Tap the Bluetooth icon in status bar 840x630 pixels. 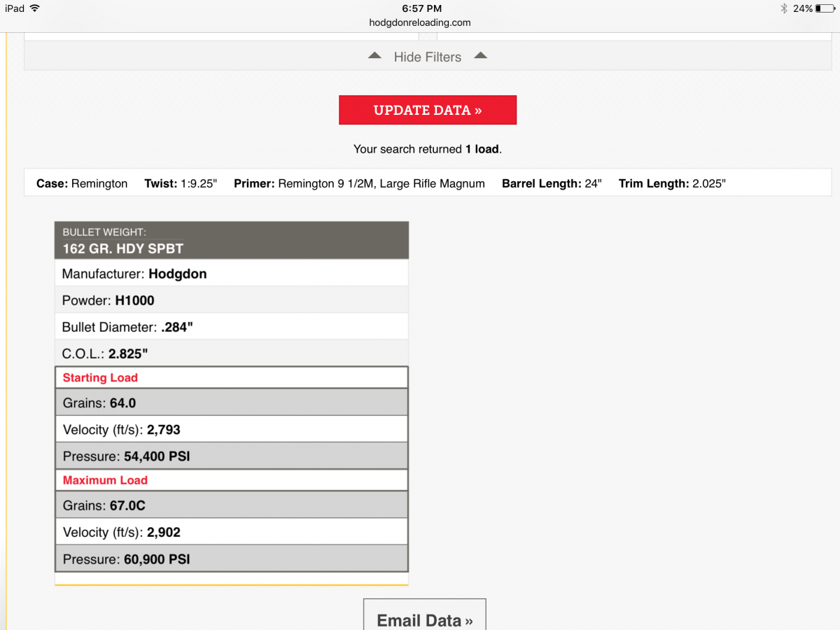click(x=784, y=8)
